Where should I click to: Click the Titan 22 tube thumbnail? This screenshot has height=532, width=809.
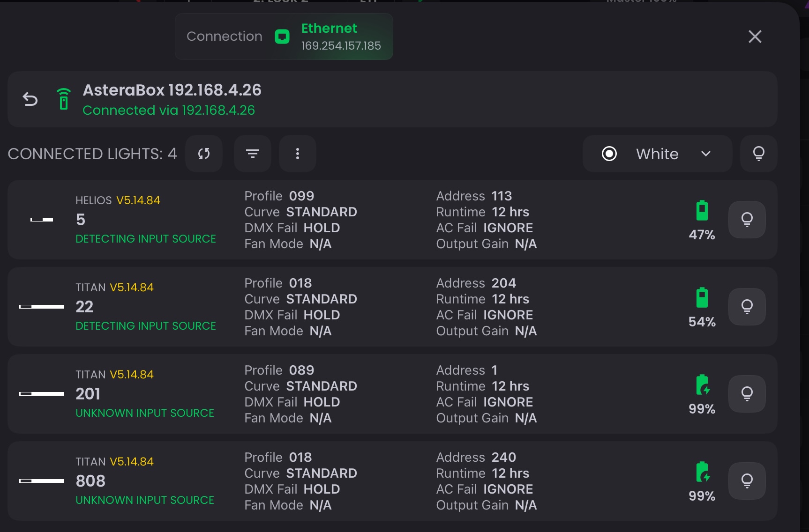pyautogui.click(x=42, y=307)
